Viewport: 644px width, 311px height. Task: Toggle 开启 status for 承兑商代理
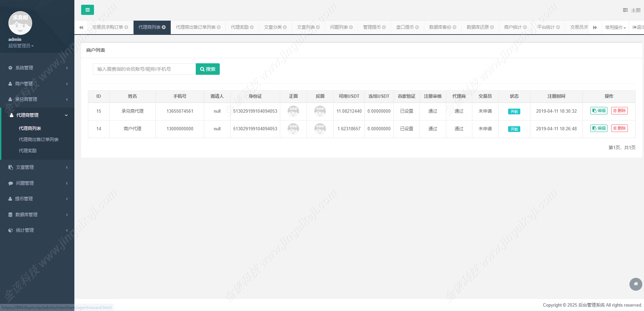point(514,111)
